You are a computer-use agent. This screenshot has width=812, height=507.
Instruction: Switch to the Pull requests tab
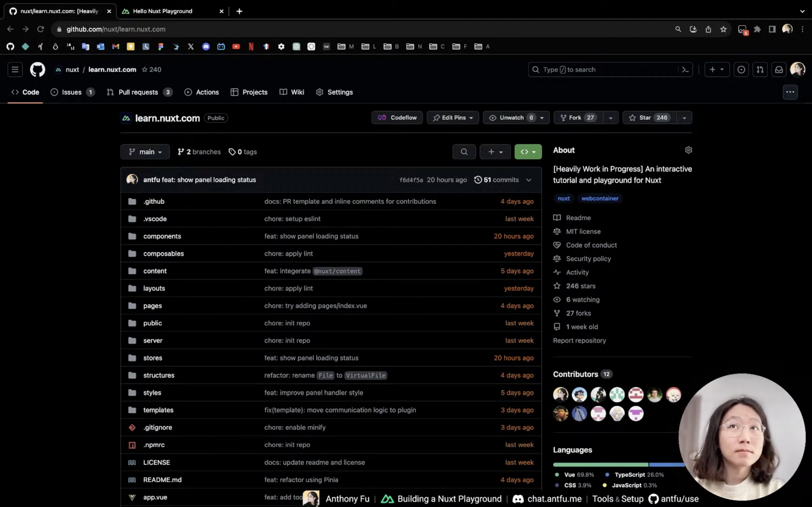[138, 92]
